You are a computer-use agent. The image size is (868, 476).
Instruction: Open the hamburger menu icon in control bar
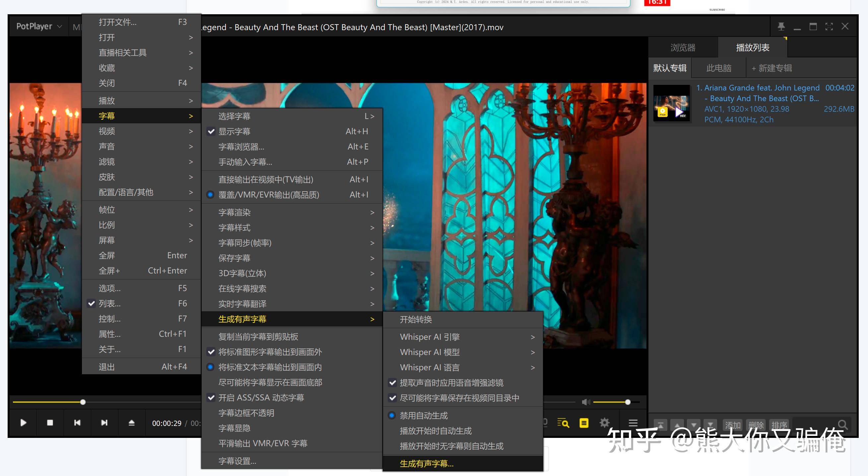(633, 423)
